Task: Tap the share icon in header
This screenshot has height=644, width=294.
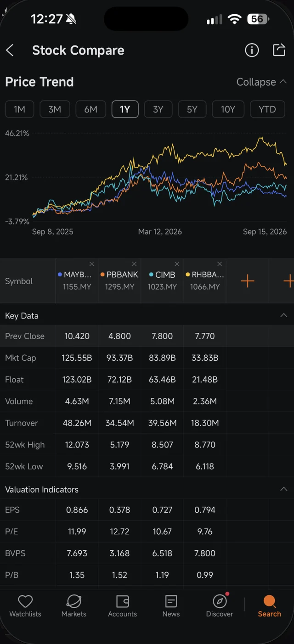Action: tap(279, 50)
